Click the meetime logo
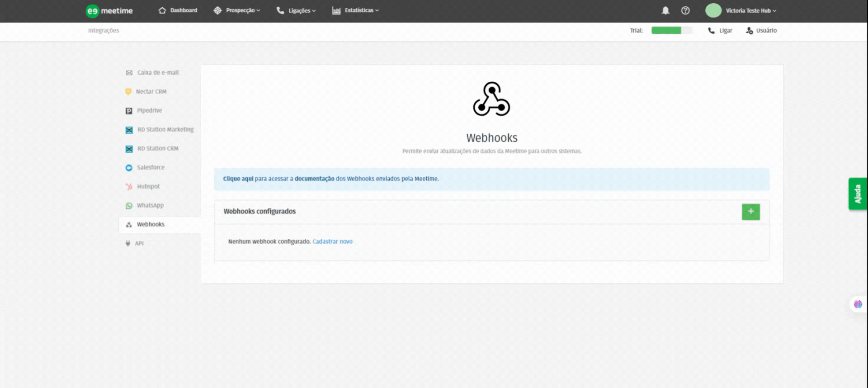 coord(109,11)
